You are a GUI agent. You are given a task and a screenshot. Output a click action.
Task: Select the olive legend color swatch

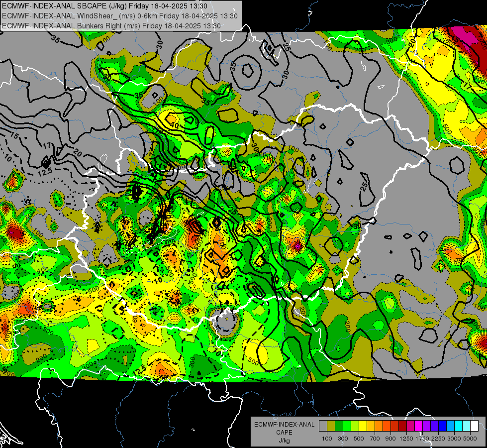[331, 426]
